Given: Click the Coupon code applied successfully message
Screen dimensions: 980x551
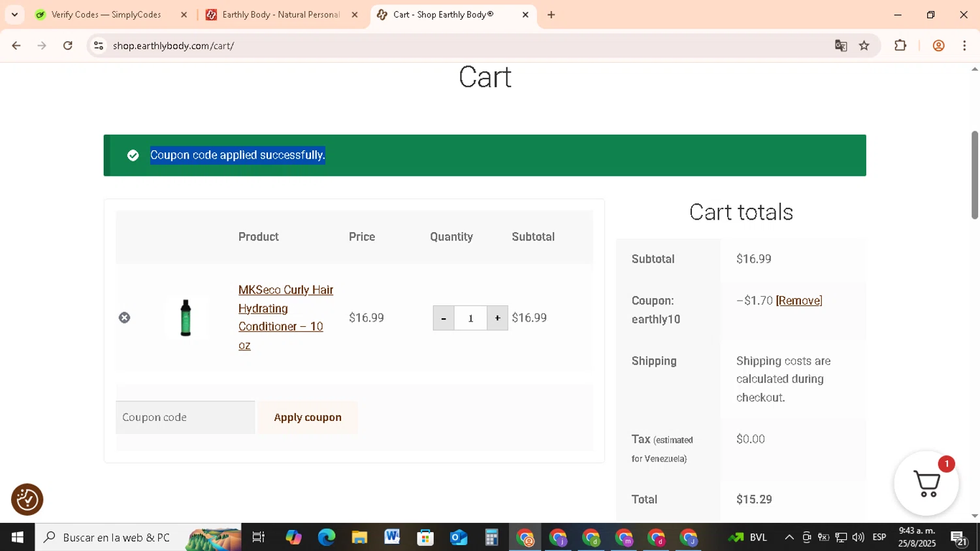Looking at the screenshot, I should (x=238, y=155).
